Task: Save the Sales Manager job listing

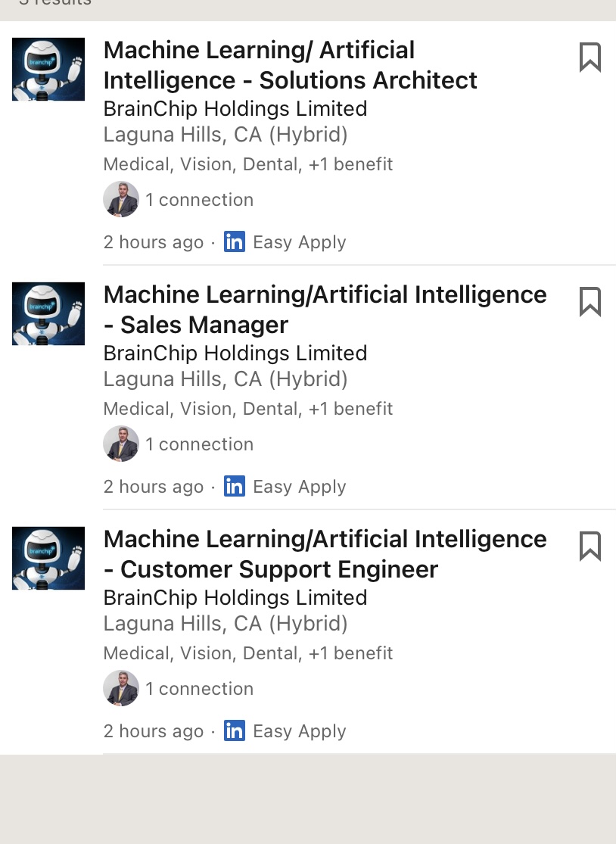Action: (590, 302)
